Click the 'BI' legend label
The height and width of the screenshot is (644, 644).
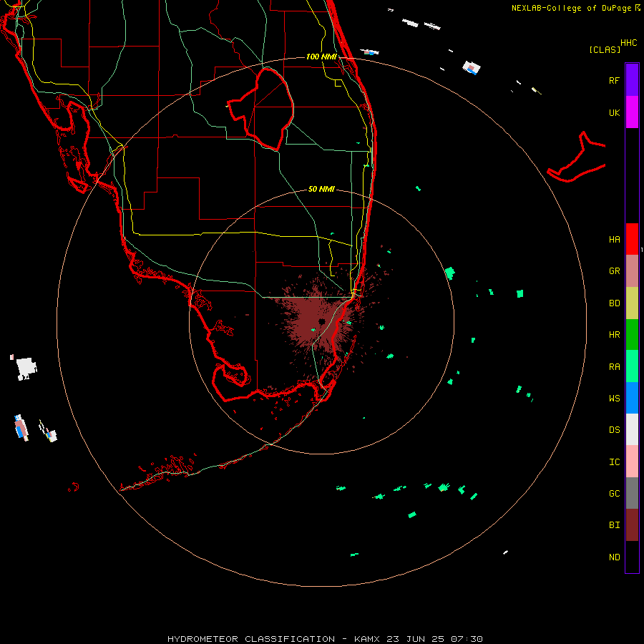click(x=614, y=525)
